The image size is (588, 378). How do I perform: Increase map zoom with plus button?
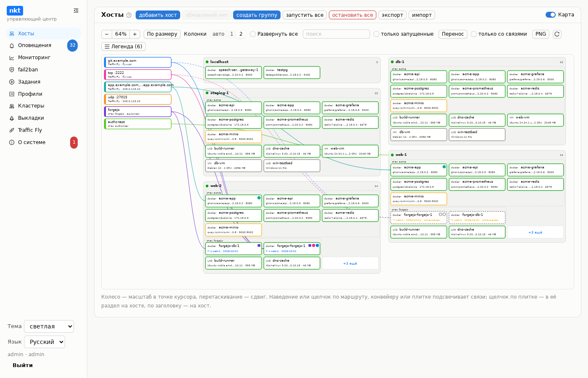pos(135,34)
